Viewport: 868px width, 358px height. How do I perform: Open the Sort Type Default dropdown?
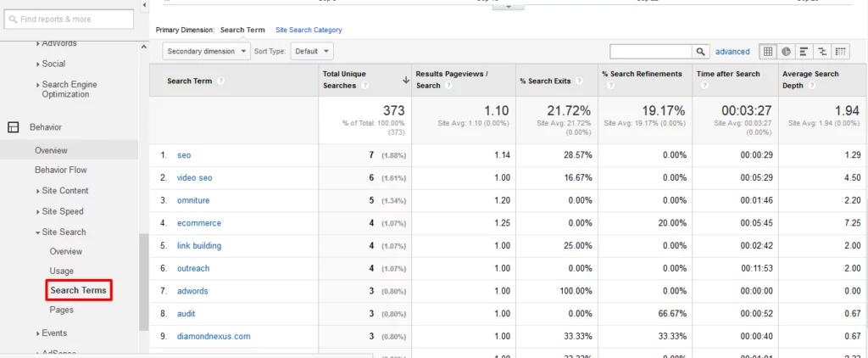pyautogui.click(x=311, y=52)
